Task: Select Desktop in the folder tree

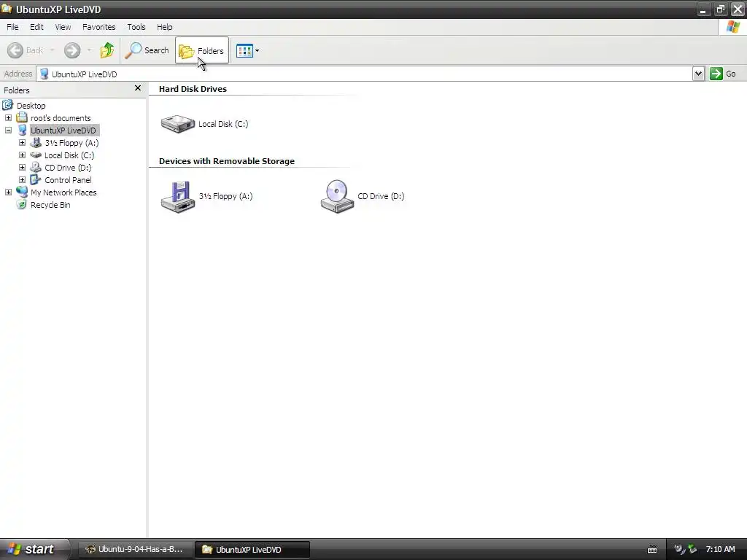Action: pyautogui.click(x=31, y=106)
